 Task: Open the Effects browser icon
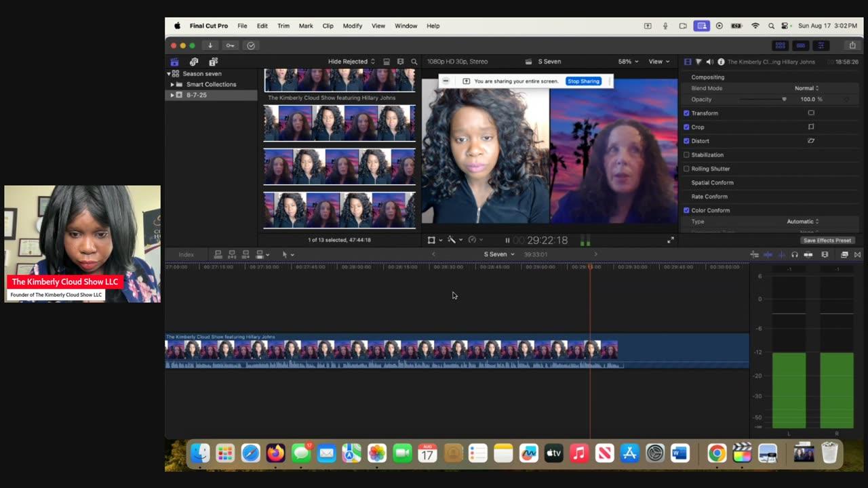click(x=844, y=254)
